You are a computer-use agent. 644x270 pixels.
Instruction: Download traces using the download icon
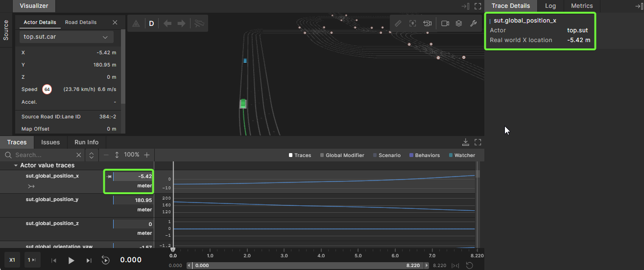465,142
